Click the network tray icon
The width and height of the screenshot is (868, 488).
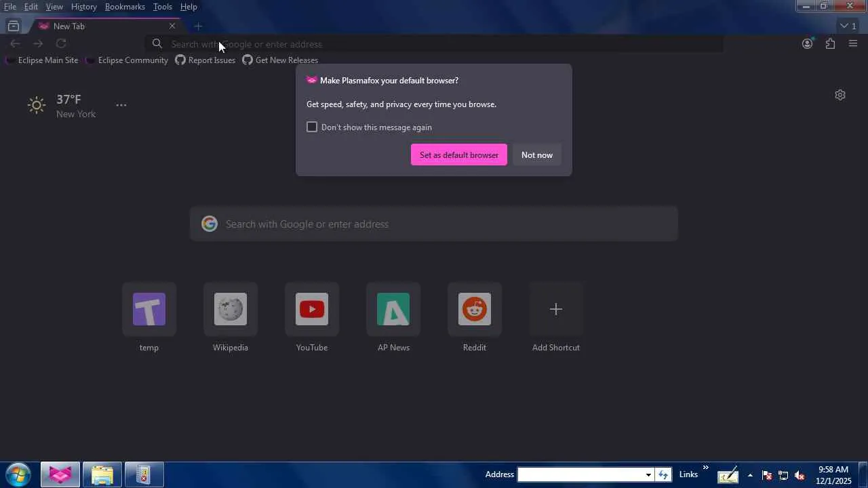click(783, 475)
